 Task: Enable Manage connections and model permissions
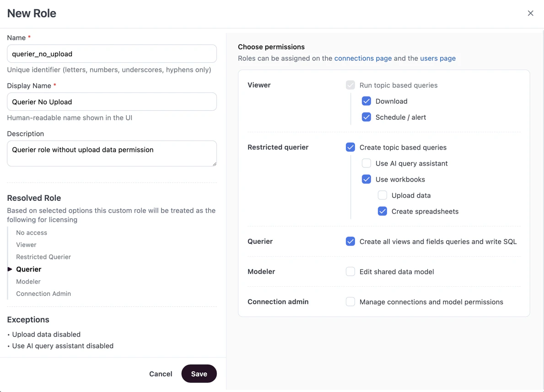point(350,301)
